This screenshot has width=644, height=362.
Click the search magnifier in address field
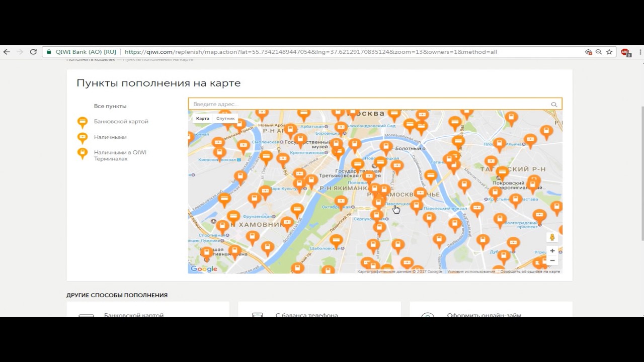click(554, 105)
